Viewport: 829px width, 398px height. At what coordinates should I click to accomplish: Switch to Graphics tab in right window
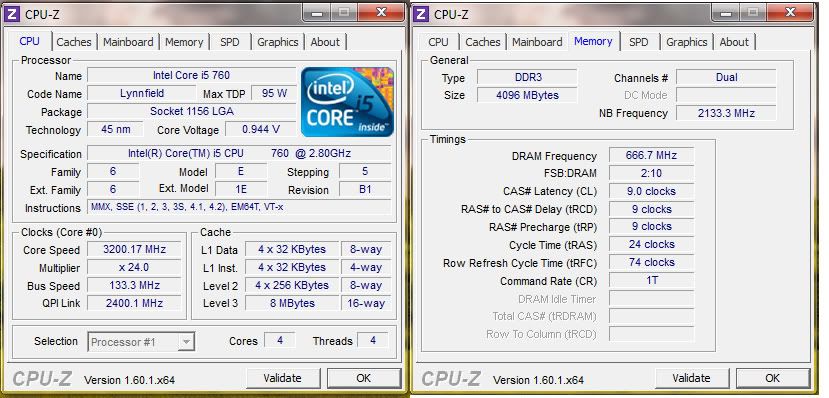click(x=686, y=42)
